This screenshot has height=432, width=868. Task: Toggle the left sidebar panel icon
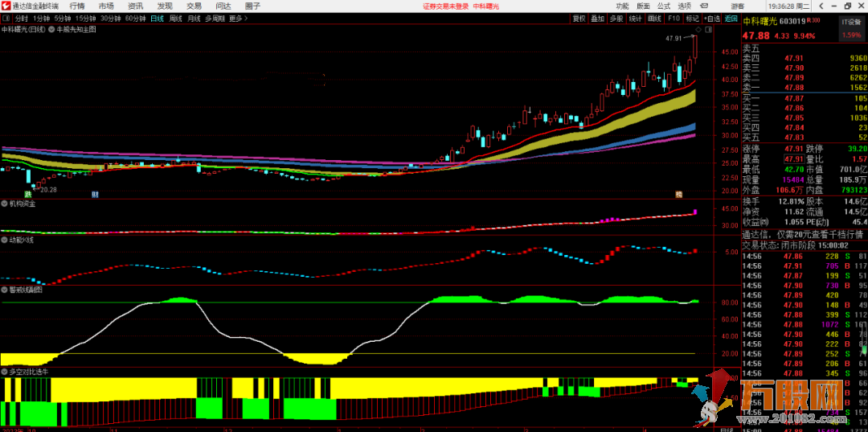[x=6, y=19]
